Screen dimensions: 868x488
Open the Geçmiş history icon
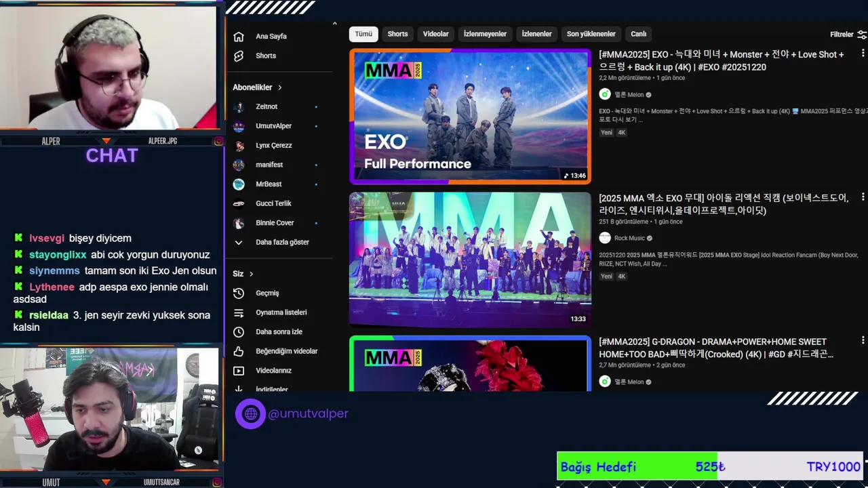(x=239, y=293)
